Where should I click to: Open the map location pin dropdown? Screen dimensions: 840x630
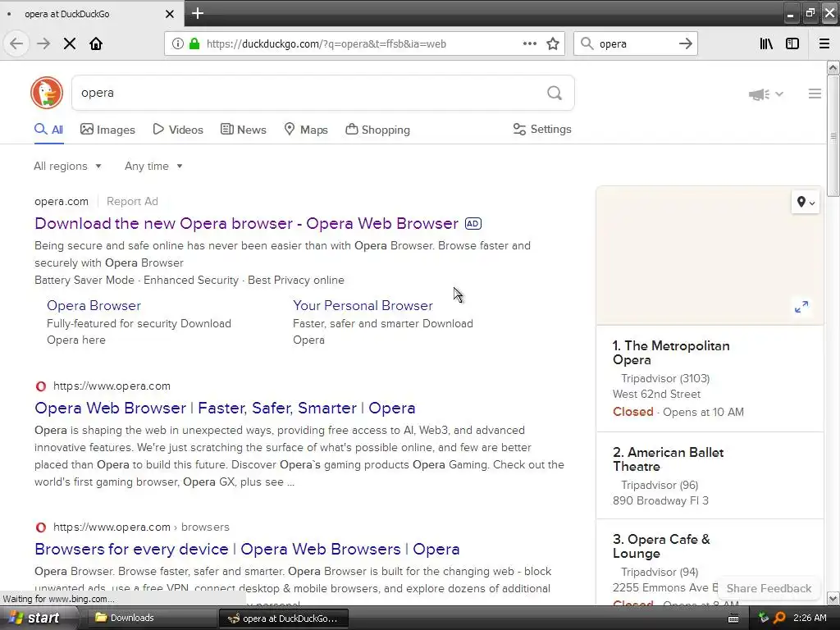pos(806,202)
